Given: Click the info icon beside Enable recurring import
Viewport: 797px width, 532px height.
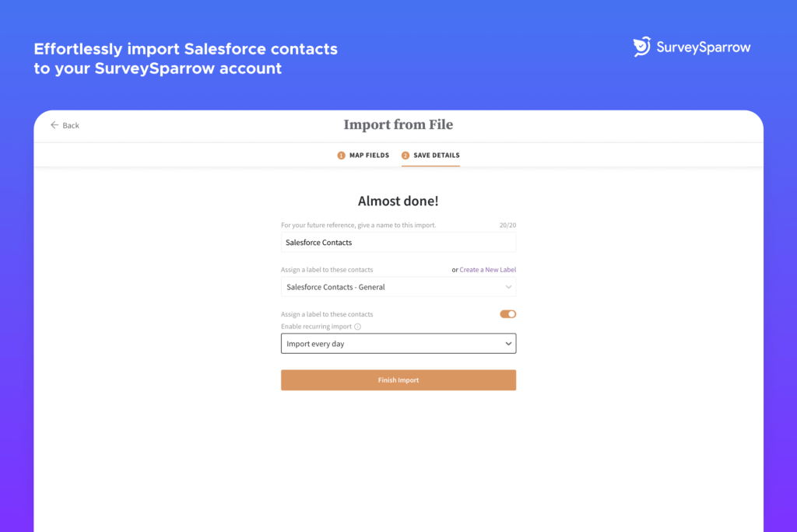Looking at the screenshot, I should [x=358, y=327].
